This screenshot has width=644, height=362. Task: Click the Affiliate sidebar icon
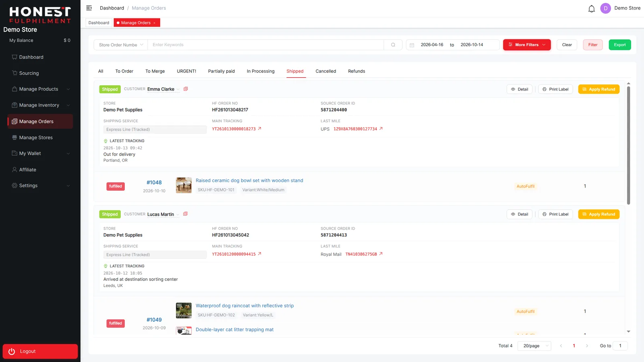(x=14, y=170)
